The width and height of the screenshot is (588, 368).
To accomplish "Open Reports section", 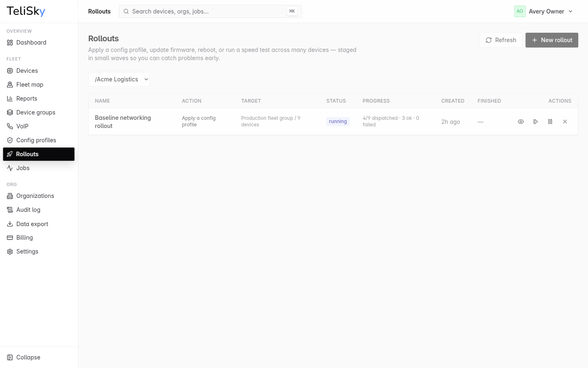I will click(39, 99).
